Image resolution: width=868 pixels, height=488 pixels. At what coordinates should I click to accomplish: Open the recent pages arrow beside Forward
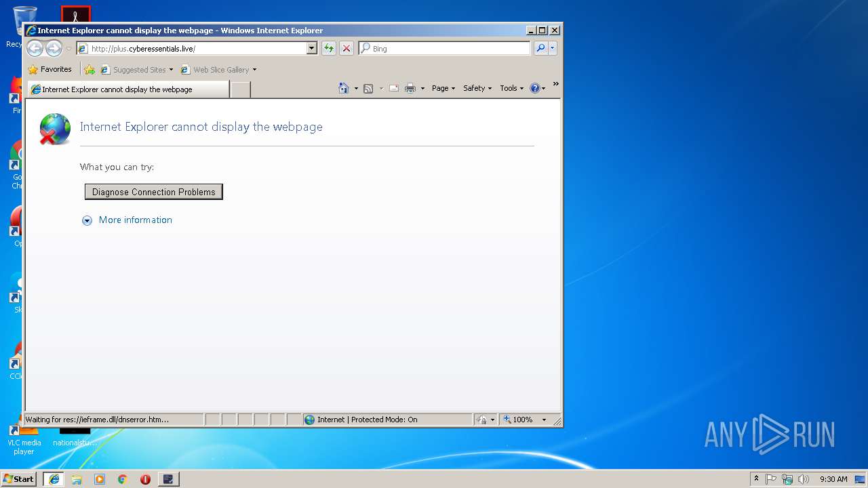[x=68, y=49]
